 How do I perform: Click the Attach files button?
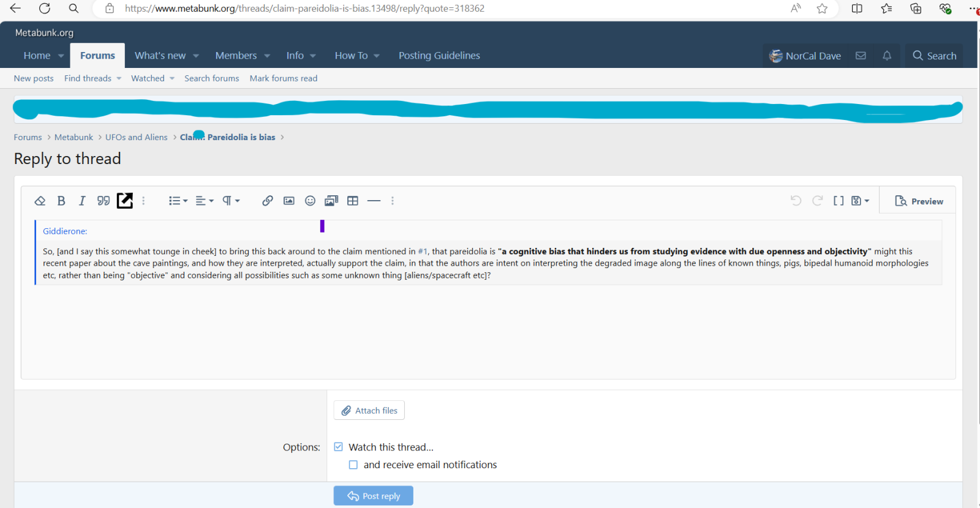click(x=369, y=411)
